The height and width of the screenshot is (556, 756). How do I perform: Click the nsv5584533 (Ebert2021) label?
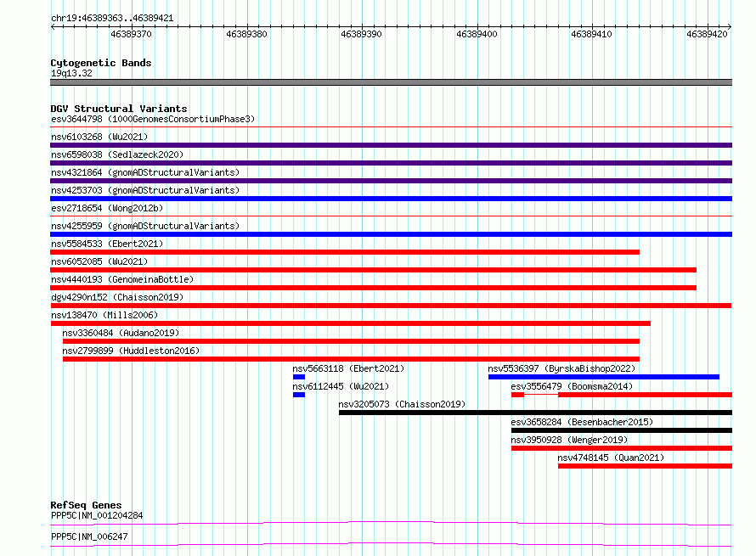tap(107, 244)
